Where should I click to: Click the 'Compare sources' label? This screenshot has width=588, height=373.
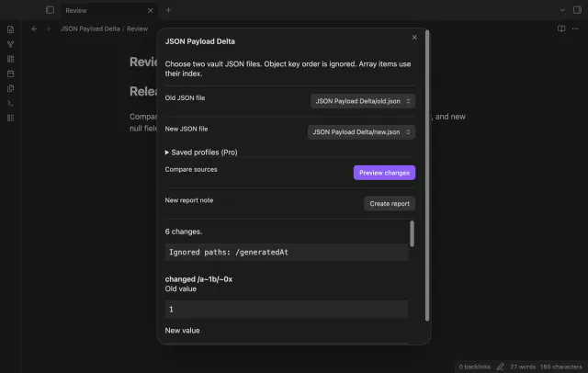coord(191,169)
